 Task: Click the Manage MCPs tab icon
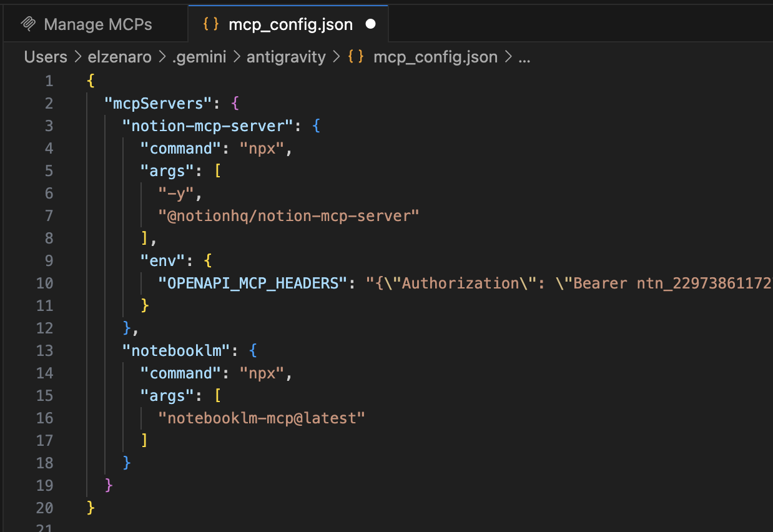[28, 24]
